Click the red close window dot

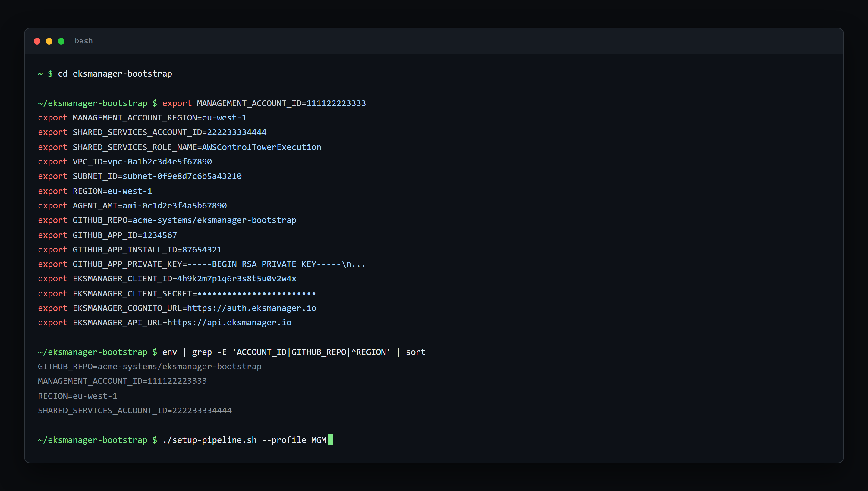(x=37, y=41)
